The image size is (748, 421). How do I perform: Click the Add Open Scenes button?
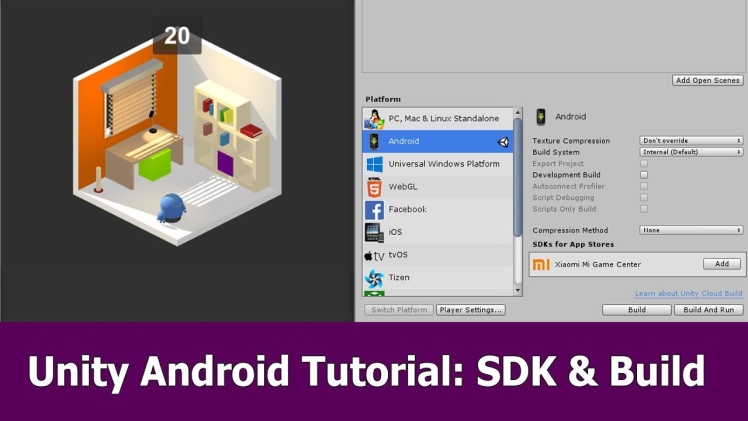click(x=707, y=80)
